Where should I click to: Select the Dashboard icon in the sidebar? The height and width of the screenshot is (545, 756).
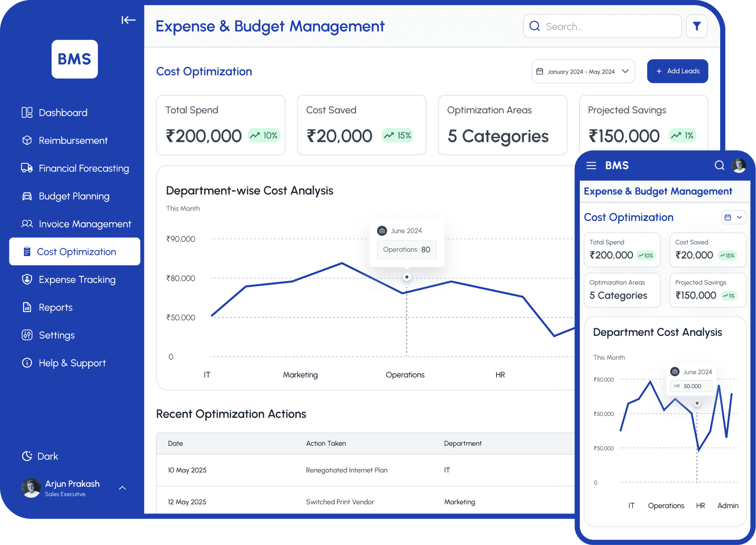click(27, 112)
